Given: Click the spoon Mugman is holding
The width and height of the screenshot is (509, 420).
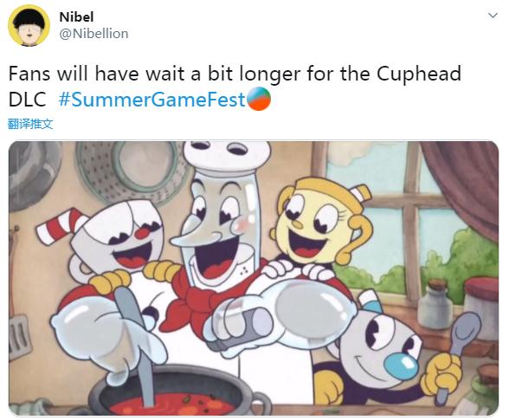Looking at the screenshot, I should coord(460,352).
